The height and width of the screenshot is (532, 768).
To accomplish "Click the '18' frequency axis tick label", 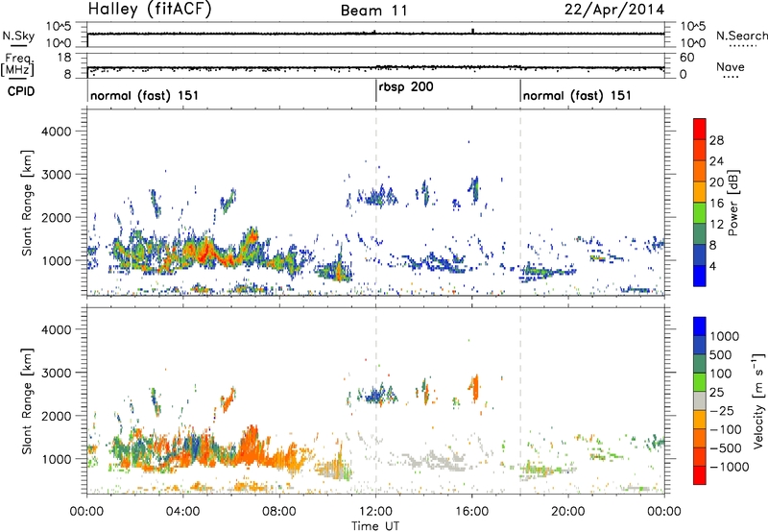I will coord(64,58).
